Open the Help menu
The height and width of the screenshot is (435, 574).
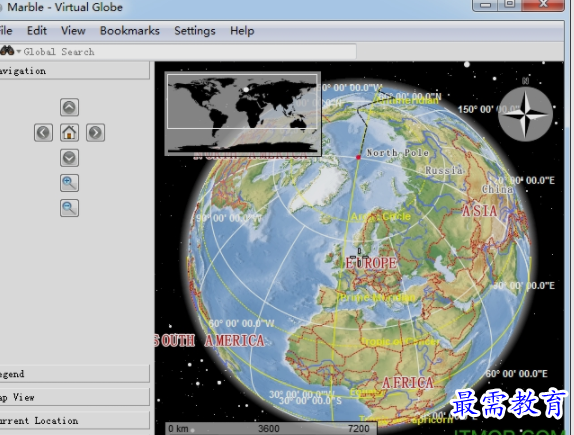242,31
